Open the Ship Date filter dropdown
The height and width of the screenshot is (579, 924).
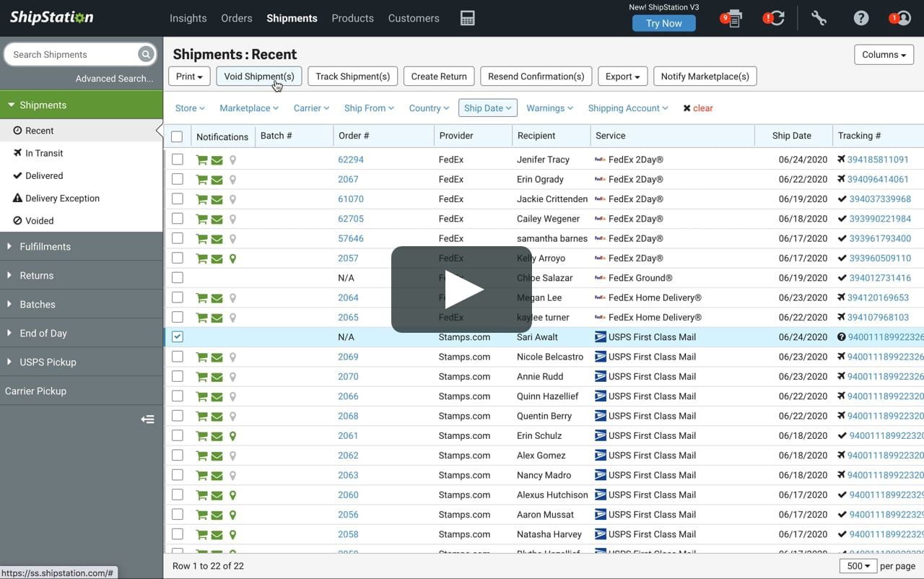[x=488, y=108]
